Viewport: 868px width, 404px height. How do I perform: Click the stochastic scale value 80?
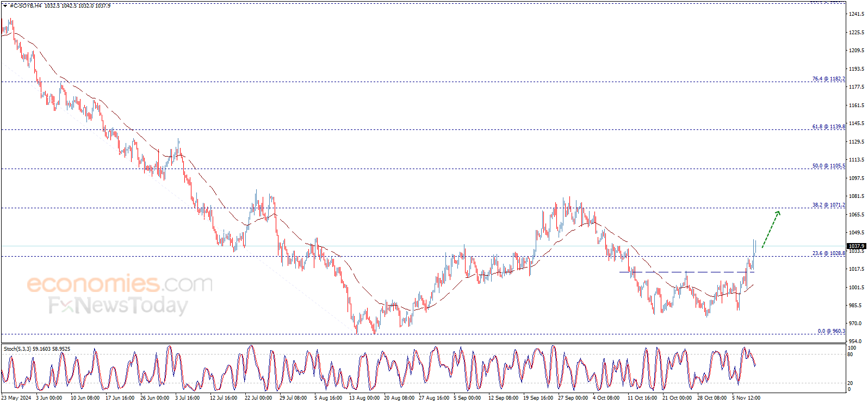click(x=851, y=355)
